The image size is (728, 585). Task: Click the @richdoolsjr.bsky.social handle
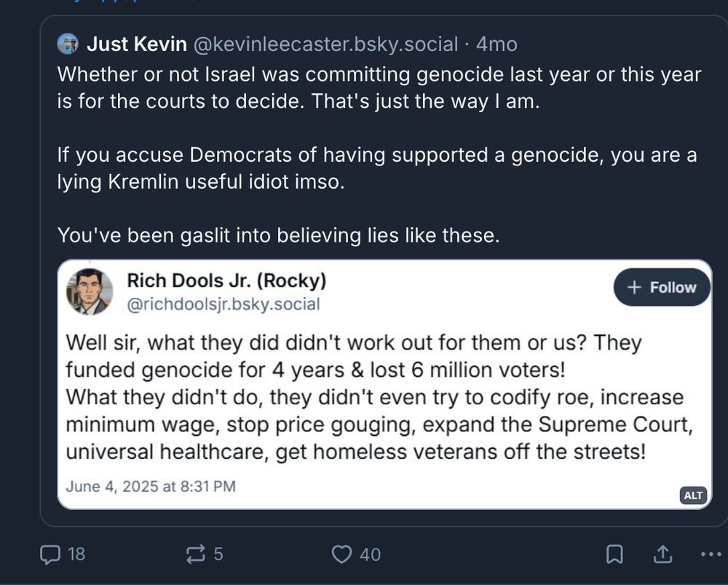223,304
